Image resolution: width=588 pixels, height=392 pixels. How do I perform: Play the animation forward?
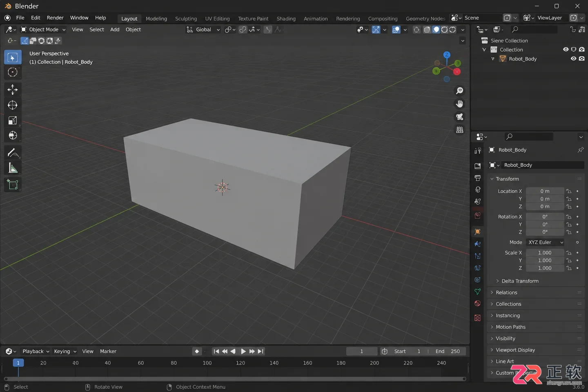pyautogui.click(x=243, y=352)
